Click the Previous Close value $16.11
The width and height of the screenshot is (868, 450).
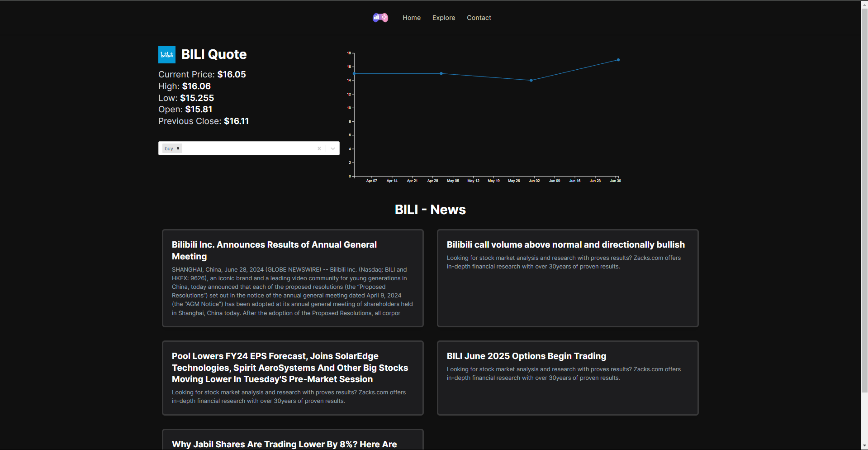(x=237, y=121)
